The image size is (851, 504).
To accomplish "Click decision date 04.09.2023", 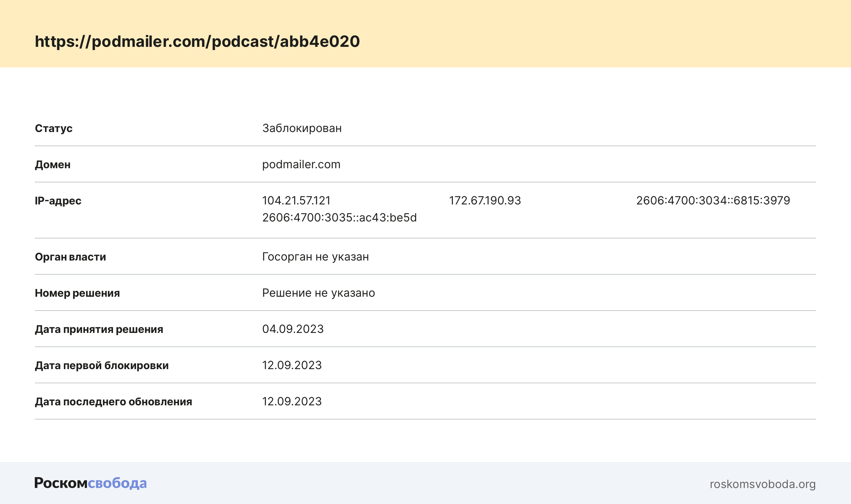I will point(293,329).
